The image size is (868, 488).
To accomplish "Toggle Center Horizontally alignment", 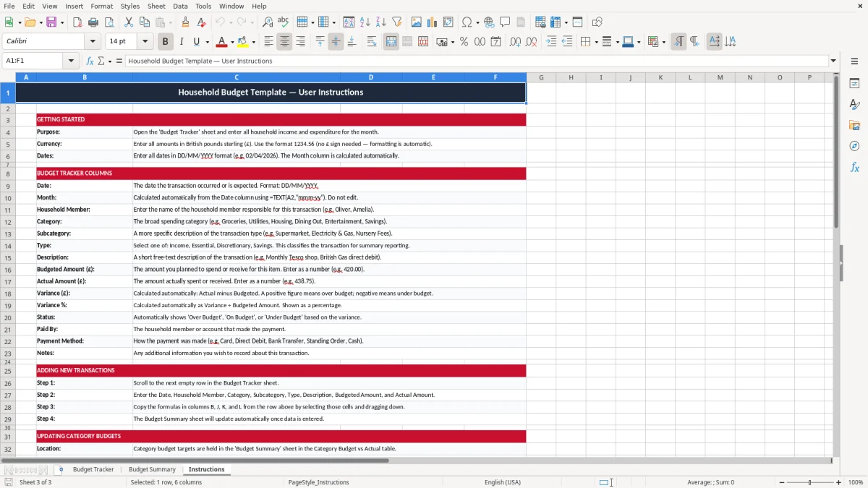I will coord(284,42).
